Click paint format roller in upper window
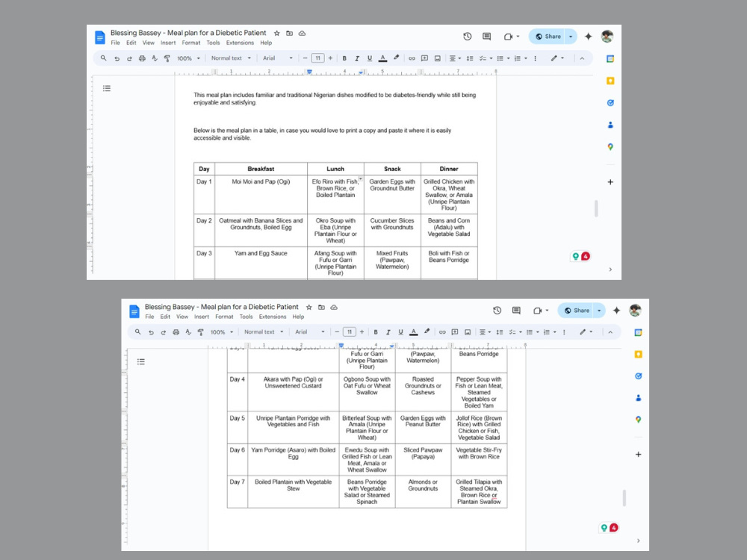This screenshot has width=747, height=560. point(167,58)
